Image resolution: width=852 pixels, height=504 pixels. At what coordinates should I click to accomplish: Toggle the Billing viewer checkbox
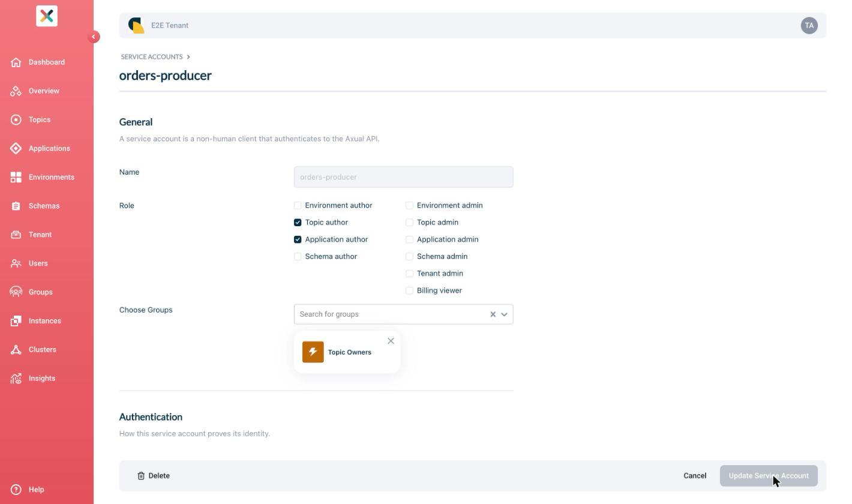click(x=409, y=290)
